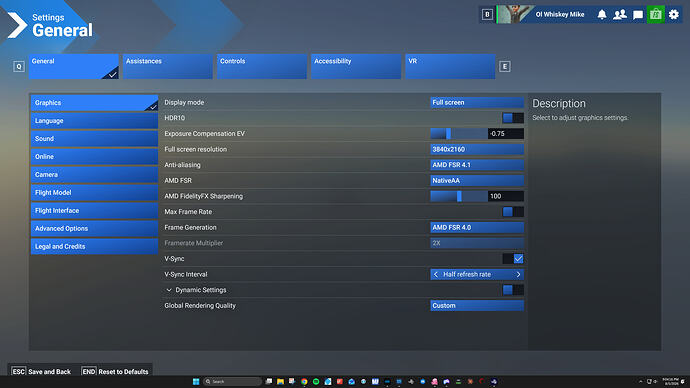Toggle the Dynamic Settings switch
The image size is (690, 388).
point(513,290)
